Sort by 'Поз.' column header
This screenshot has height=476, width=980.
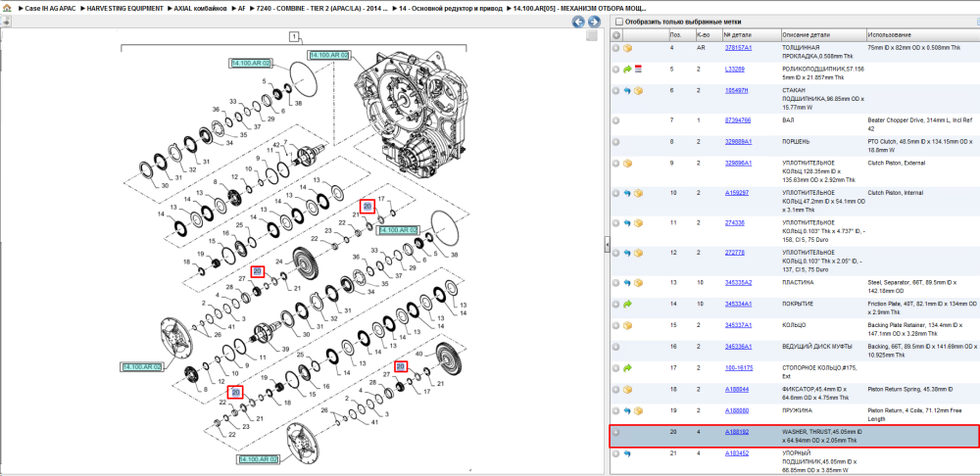click(x=681, y=35)
